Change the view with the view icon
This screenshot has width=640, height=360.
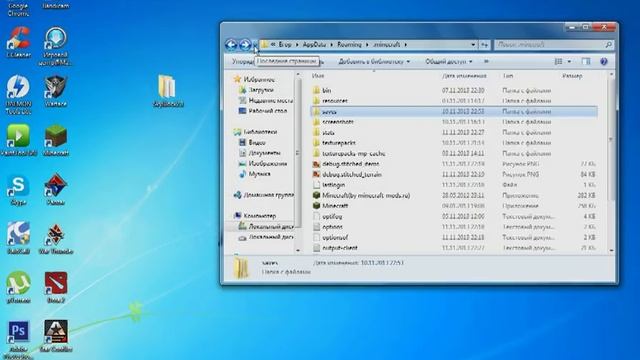[x=558, y=62]
